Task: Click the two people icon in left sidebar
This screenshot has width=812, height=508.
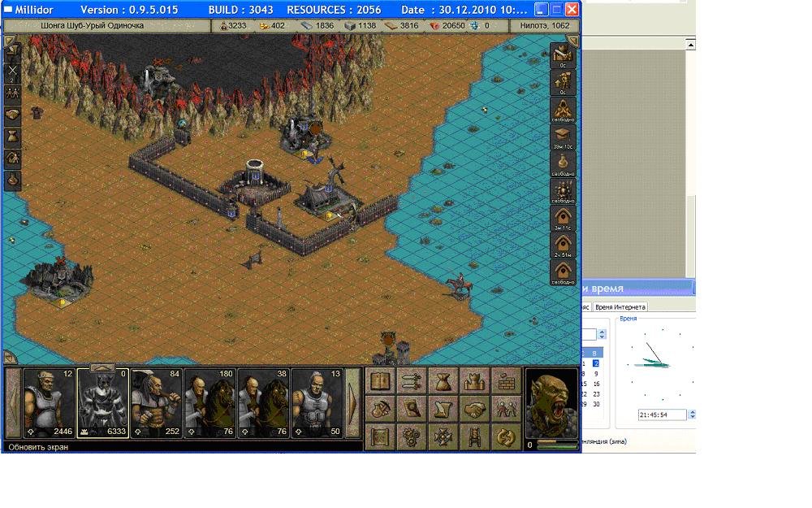Action: pyautogui.click(x=12, y=93)
